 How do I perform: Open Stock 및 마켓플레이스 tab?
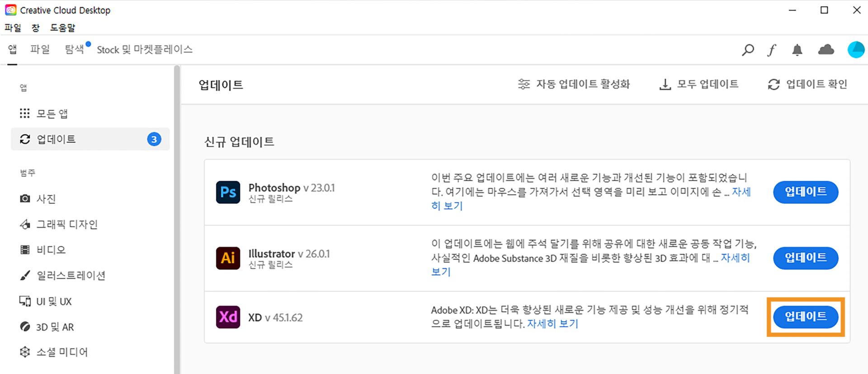(x=145, y=49)
